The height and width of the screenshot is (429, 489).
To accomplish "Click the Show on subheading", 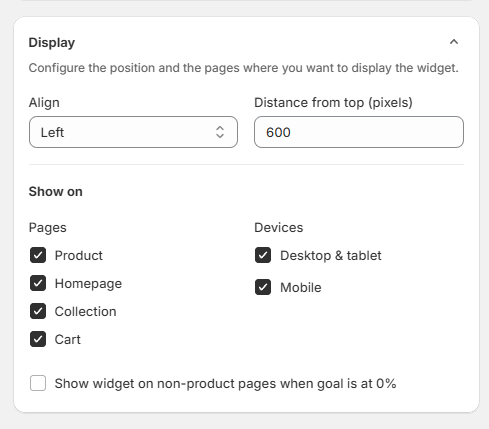I will click(55, 192).
